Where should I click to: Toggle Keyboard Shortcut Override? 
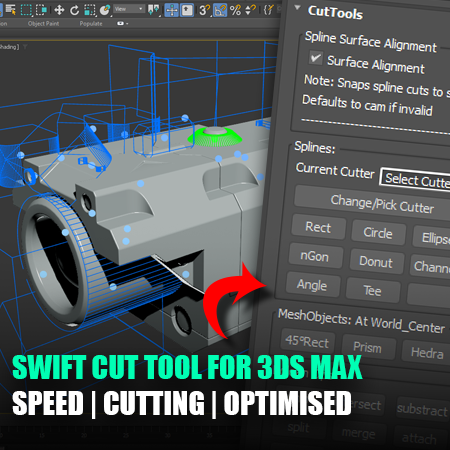[x=187, y=10]
